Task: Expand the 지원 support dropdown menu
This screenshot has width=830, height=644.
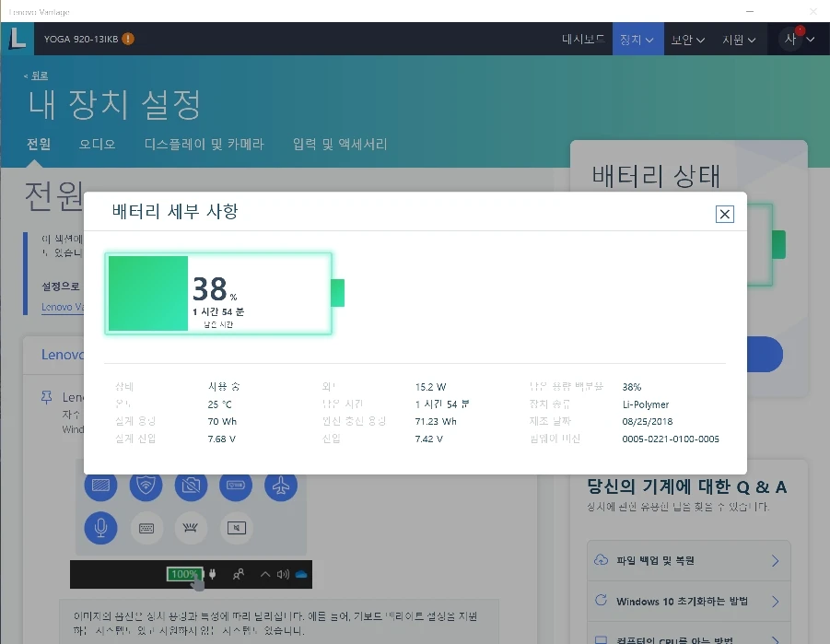Action: [739, 40]
